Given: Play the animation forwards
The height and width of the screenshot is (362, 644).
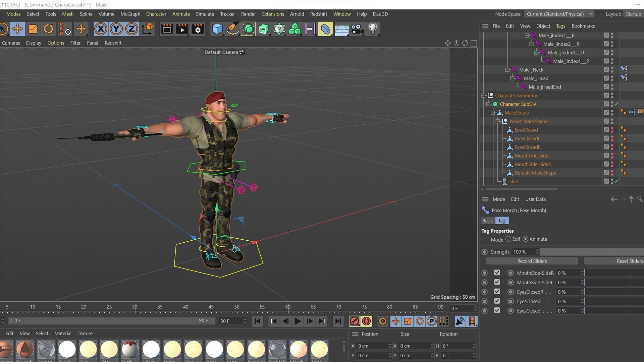Looking at the screenshot, I should click(x=298, y=321).
